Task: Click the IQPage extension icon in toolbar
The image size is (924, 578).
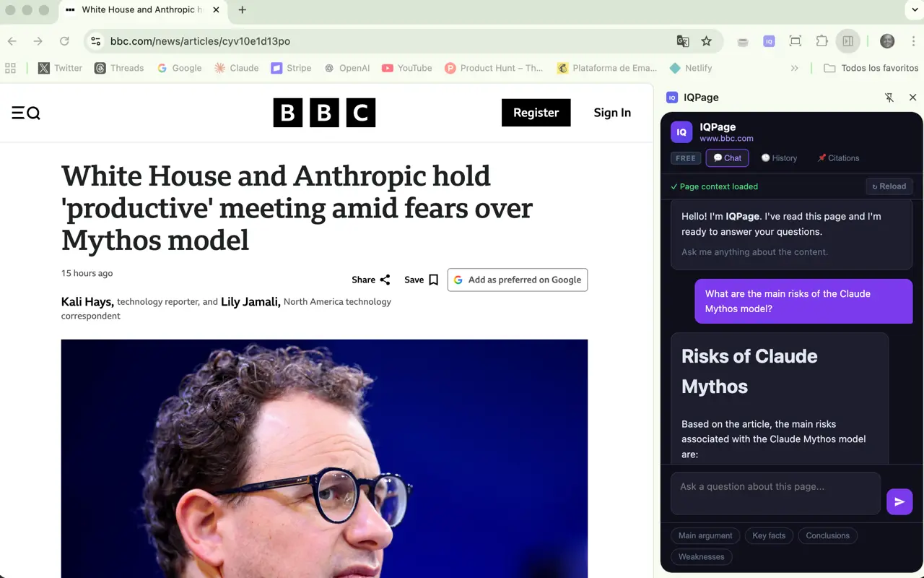Action: [x=769, y=41]
